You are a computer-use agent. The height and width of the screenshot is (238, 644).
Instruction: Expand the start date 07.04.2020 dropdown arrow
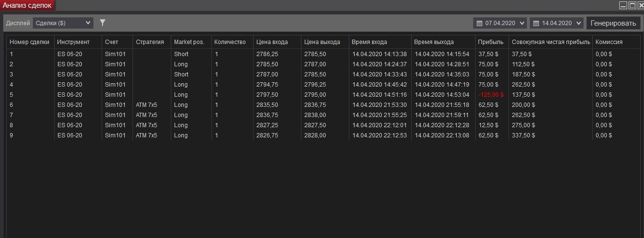pyautogui.click(x=522, y=23)
